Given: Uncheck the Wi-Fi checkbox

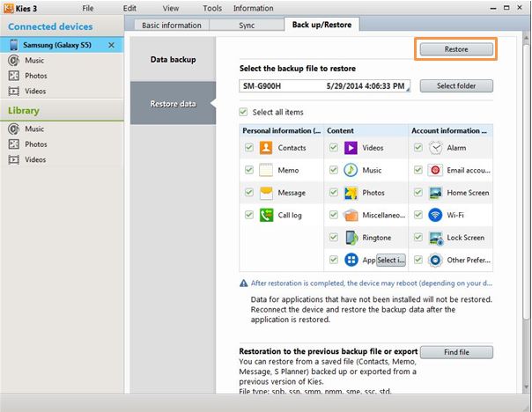Looking at the screenshot, I should tap(418, 215).
